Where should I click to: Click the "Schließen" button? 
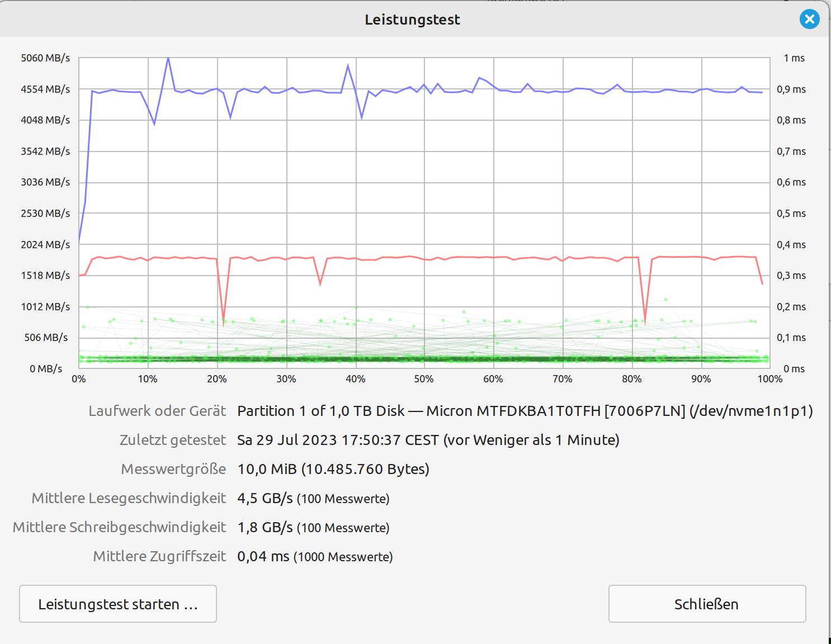[x=706, y=604]
